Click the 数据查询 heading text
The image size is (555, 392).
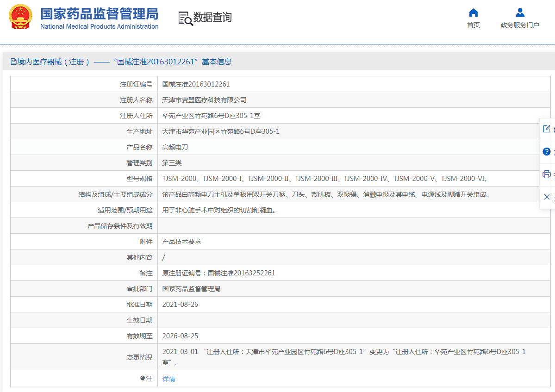point(212,18)
